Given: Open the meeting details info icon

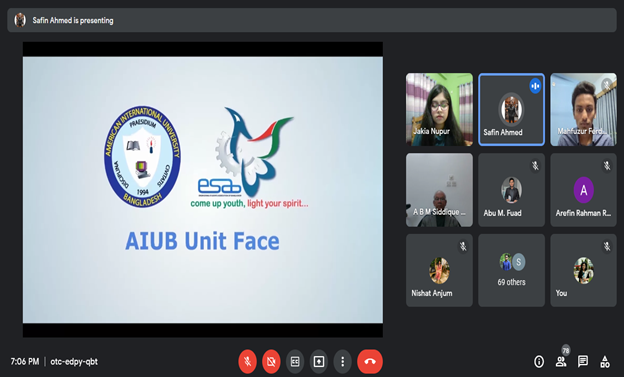Looking at the screenshot, I should tap(539, 361).
